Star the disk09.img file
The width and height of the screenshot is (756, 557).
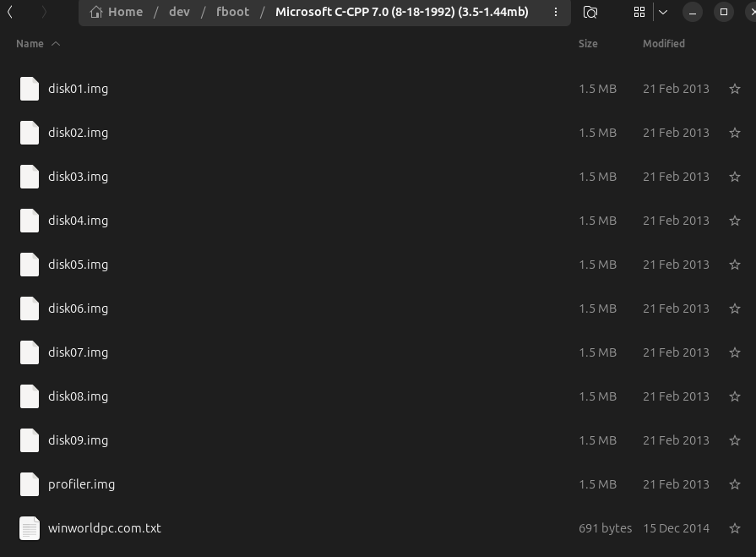(734, 440)
